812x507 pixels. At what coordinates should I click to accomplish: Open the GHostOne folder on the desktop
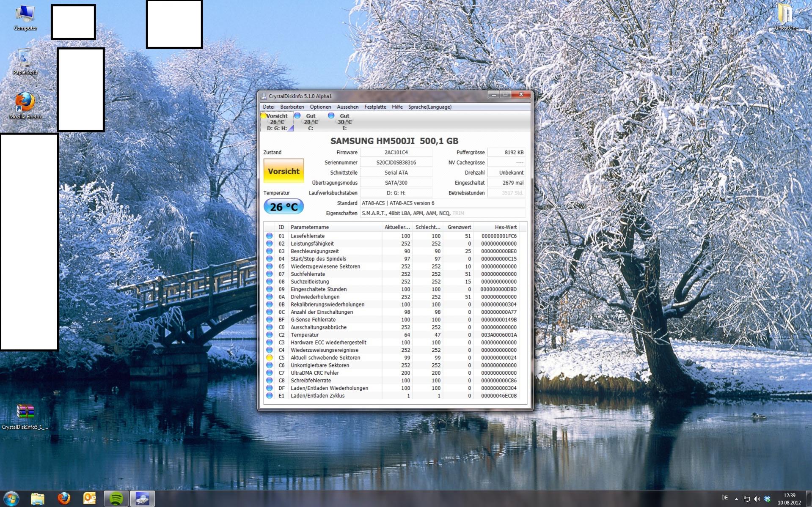786,17
